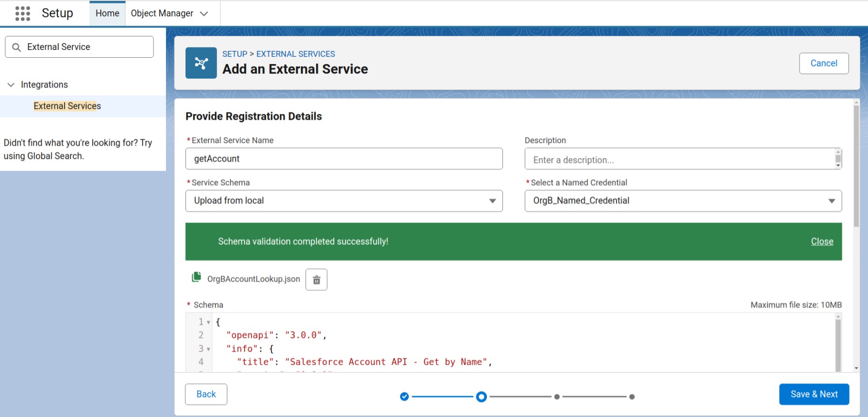Click the green uploaded file icon
This screenshot has height=417, width=868.
197,277
